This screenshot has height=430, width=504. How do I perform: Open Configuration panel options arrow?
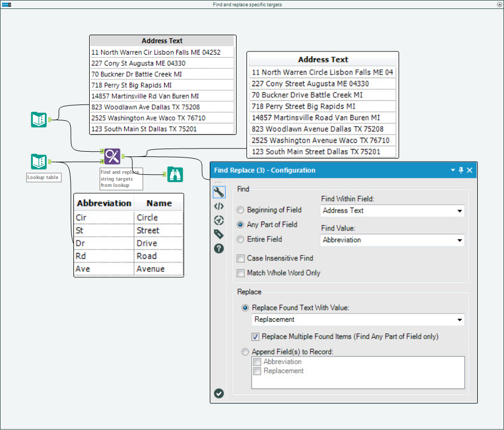pyautogui.click(x=453, y=170)
